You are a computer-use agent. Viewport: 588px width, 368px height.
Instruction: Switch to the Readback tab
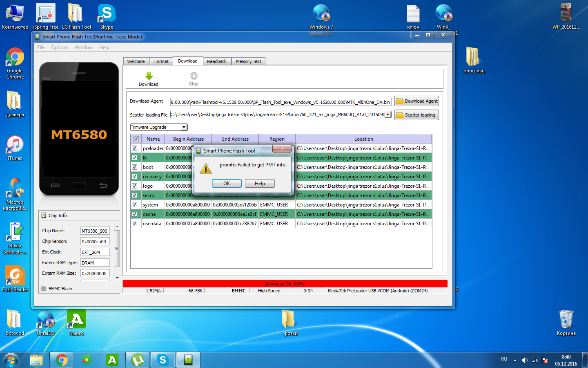pyautogui.click(x=216, y=61)
